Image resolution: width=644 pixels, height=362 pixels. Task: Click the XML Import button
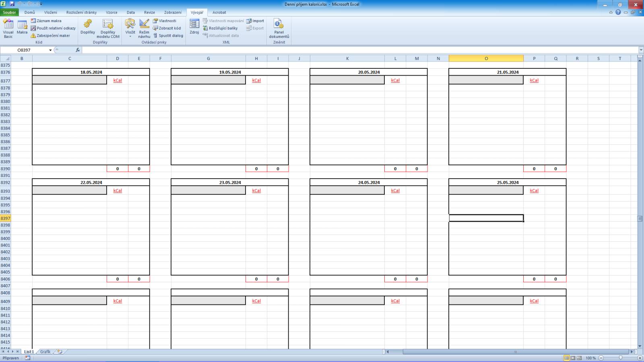[x=255, y=21]
